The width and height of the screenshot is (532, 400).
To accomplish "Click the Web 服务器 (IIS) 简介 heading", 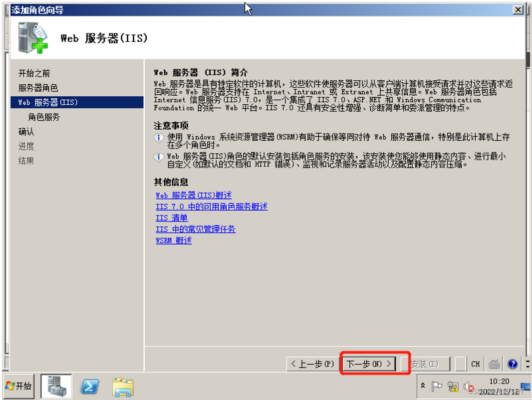I will click(201, 72).
